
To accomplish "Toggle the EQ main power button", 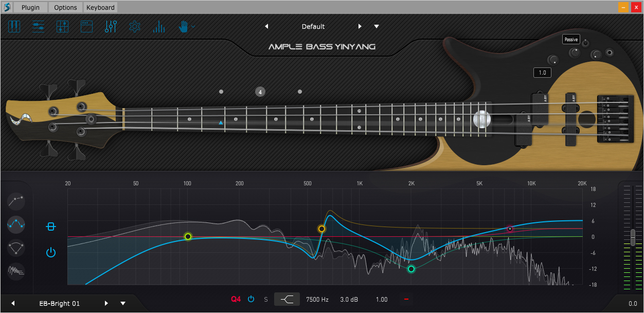I will (x=50, y=252).
